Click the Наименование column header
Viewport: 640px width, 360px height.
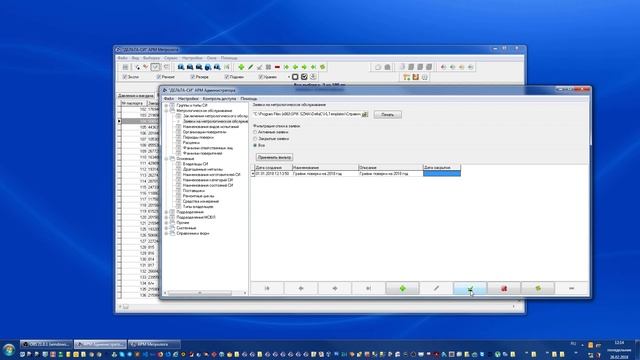[325, 167]
